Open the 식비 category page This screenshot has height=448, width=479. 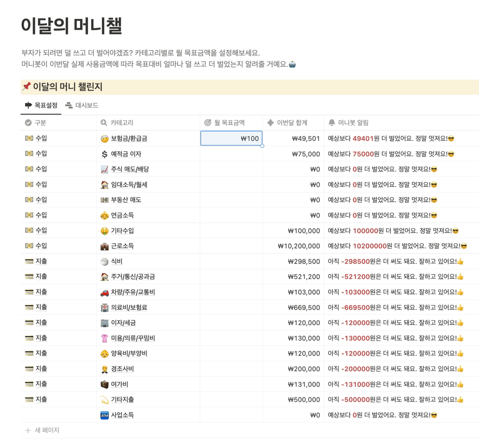[116, 262]
